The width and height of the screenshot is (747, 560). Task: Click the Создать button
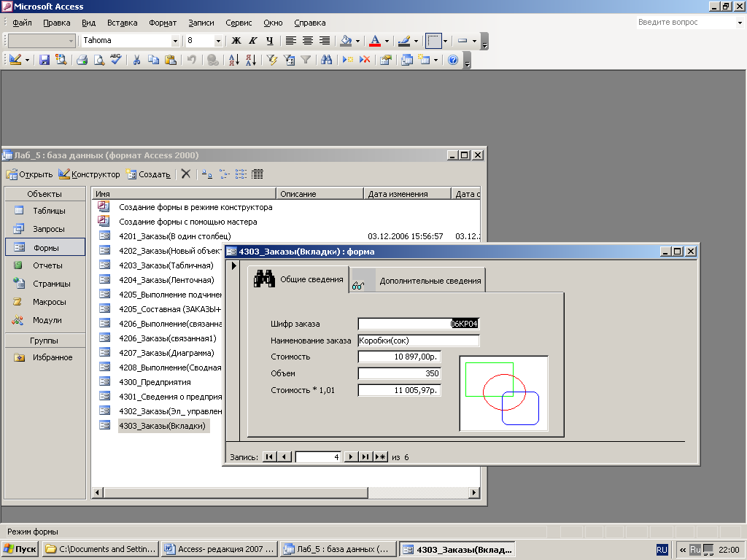coord(149,174)
